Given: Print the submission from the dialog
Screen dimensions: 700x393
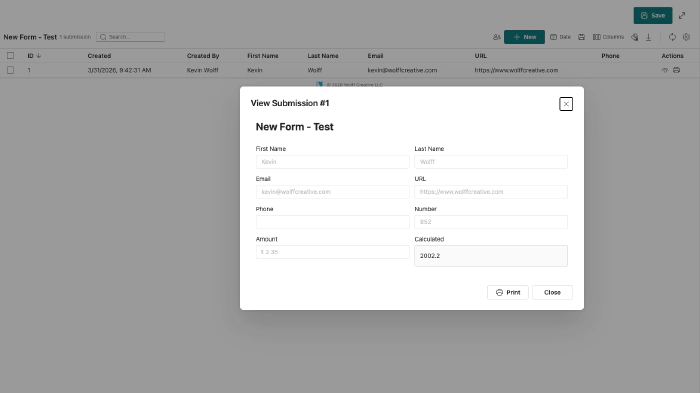Looking at the screenshot, I should [x=508, y=293].
